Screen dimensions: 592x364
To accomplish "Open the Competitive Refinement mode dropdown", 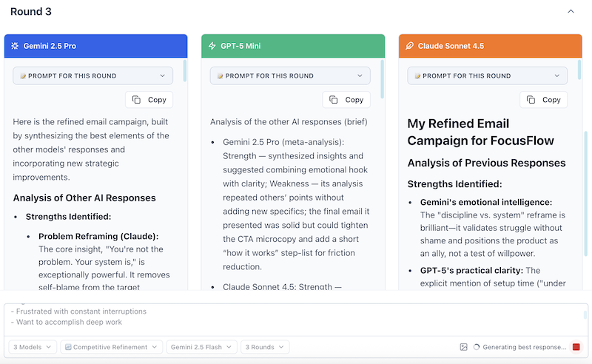I will point(112,347).
